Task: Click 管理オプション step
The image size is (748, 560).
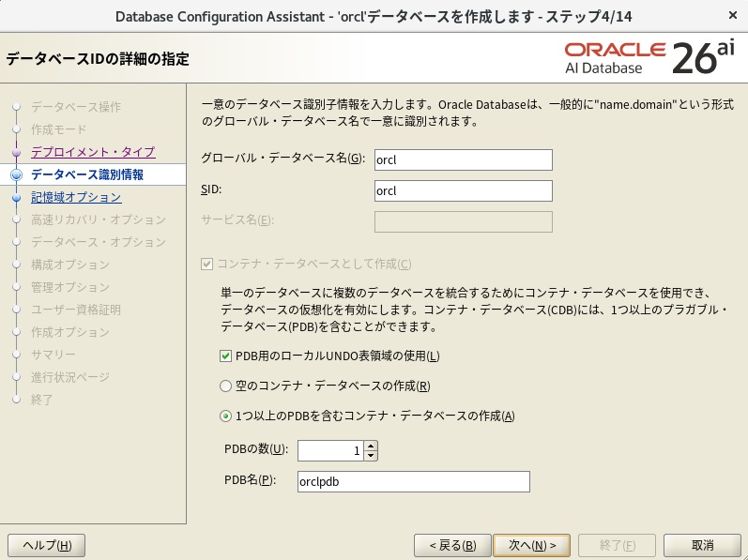Action: [70, 287]
